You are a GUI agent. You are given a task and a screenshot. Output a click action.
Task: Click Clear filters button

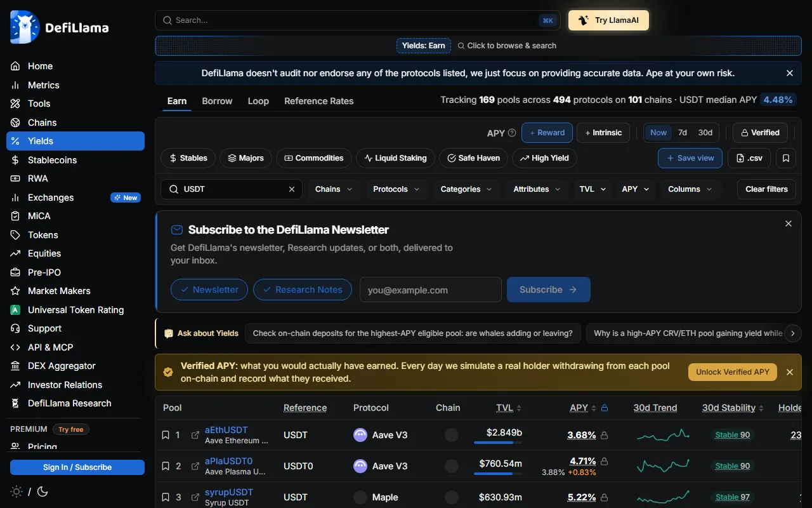[766, 189]
